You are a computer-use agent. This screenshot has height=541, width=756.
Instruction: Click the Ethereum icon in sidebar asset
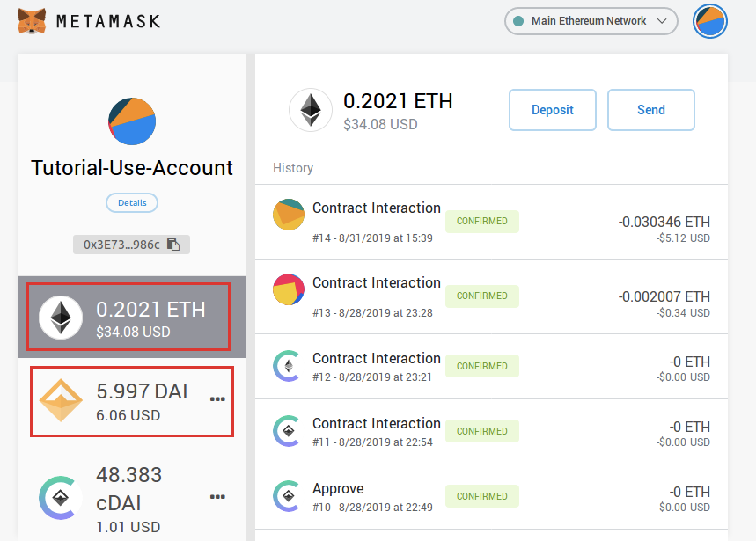tap(61, 318)
